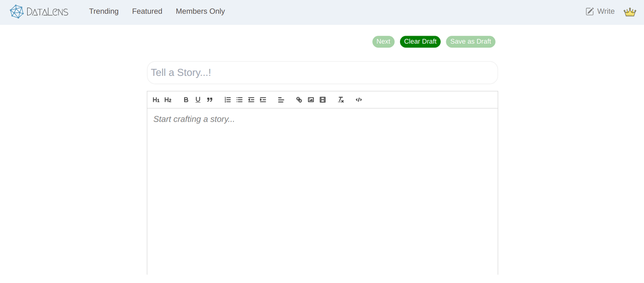Viewport: 644px width, 283px height.
Task: Increase indent of text
Action: 263,100
